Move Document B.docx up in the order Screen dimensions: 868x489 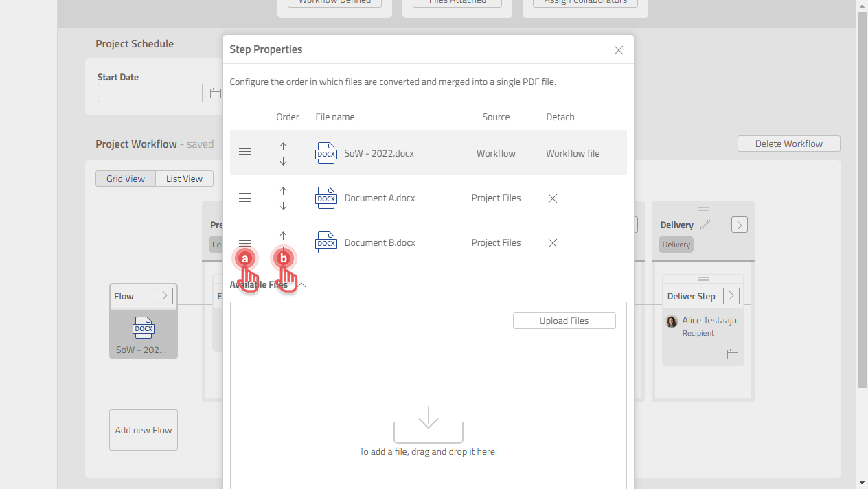[283, 234]
